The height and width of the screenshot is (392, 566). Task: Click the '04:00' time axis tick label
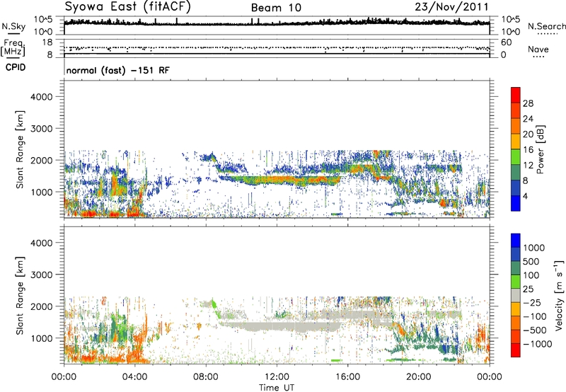tap(134, 377)
